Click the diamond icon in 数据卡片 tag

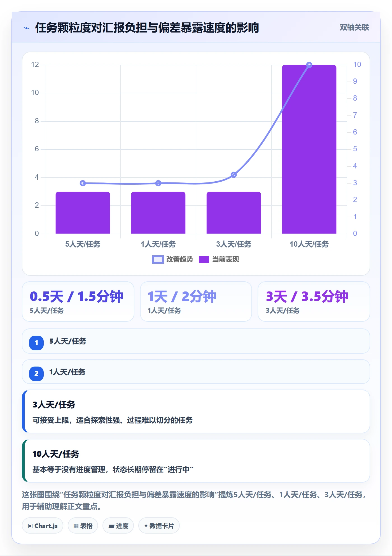[x=146, y=526]
